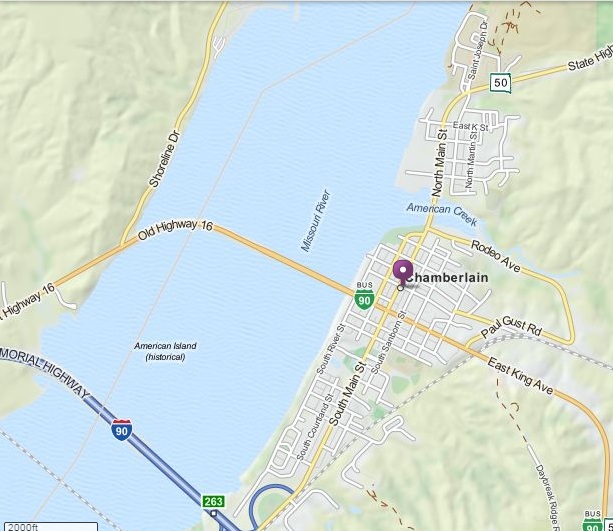Click the North Main St label
Screen dimensions: 613x531
tap(439, 163)
